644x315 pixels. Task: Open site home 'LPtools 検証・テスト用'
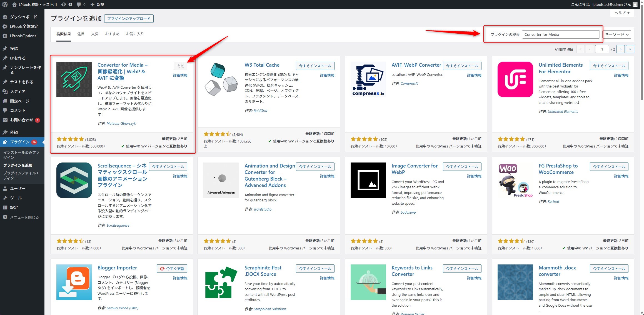(35, 4)
